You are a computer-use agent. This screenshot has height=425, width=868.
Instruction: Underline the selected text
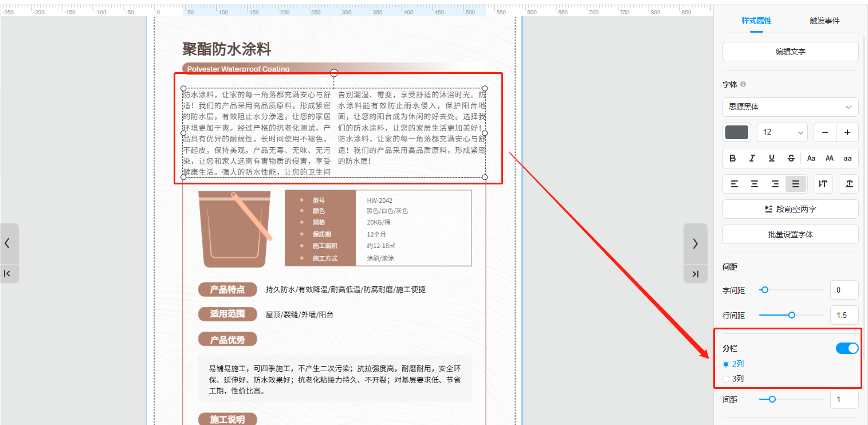click(772, 158)
